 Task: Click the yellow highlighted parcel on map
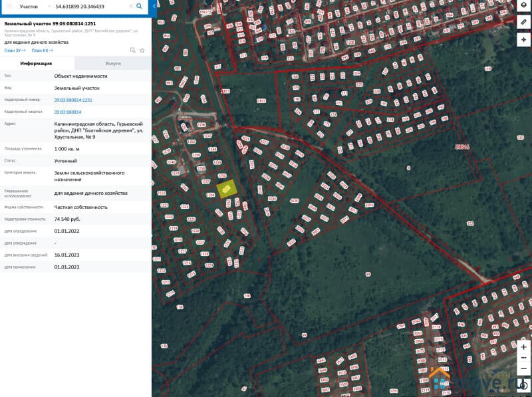pyautogui.click(x=227, y=188)
